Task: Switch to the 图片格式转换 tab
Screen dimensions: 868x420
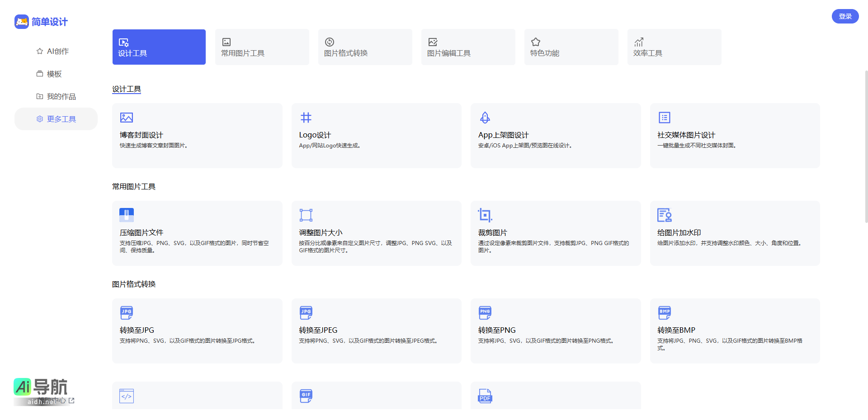Action: tap(365, 47)
